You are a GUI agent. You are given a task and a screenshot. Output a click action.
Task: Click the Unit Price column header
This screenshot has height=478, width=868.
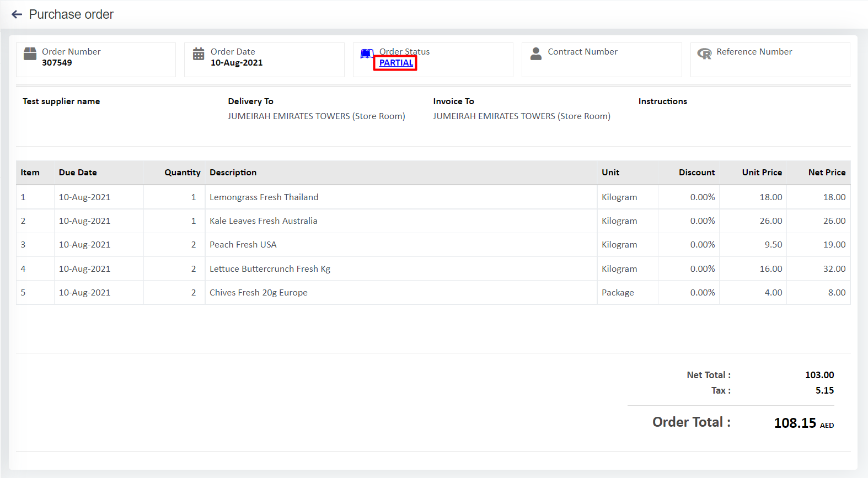tap(762, 173)
